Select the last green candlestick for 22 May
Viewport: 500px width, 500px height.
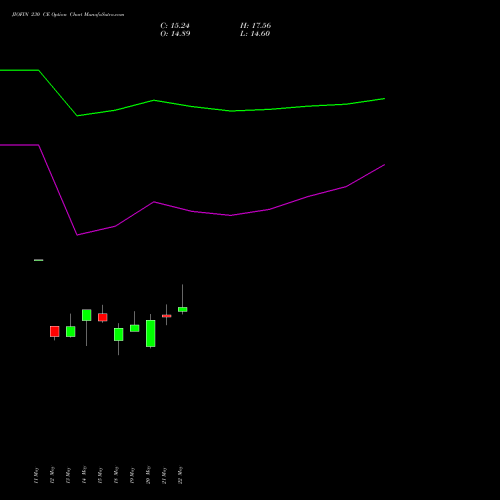pyautogui.click(x=183, y=310)
